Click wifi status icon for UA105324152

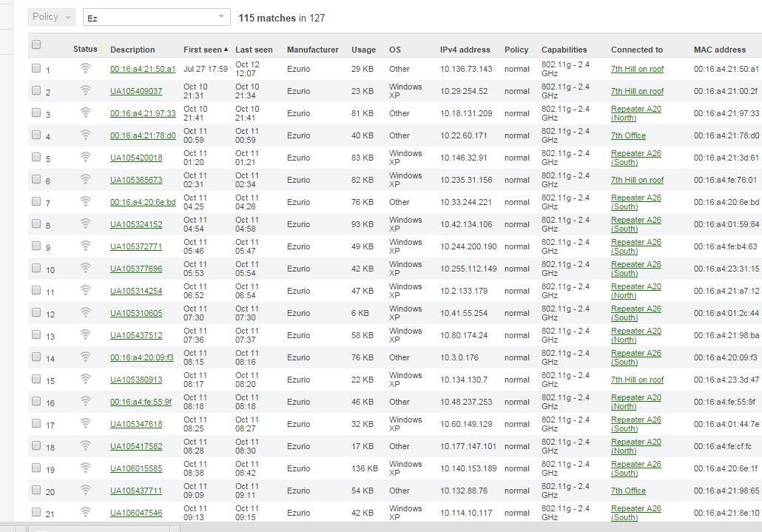point(86,224)
